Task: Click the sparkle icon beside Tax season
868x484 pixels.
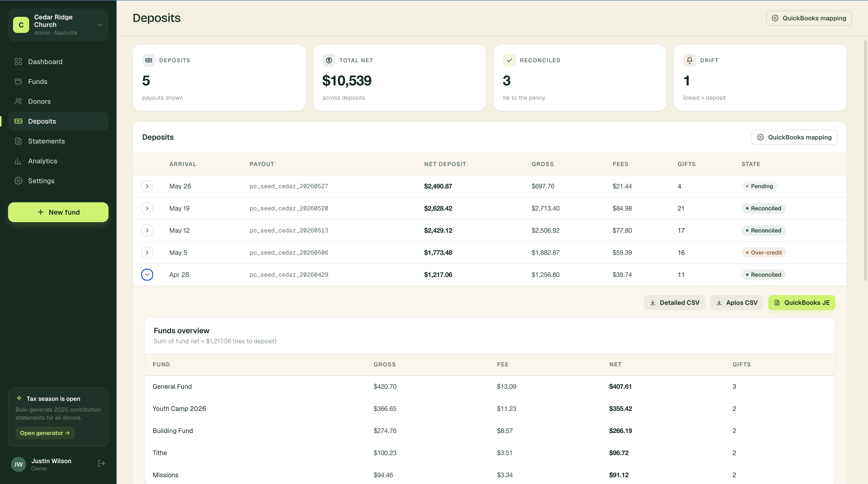Action: click(19, 398)
